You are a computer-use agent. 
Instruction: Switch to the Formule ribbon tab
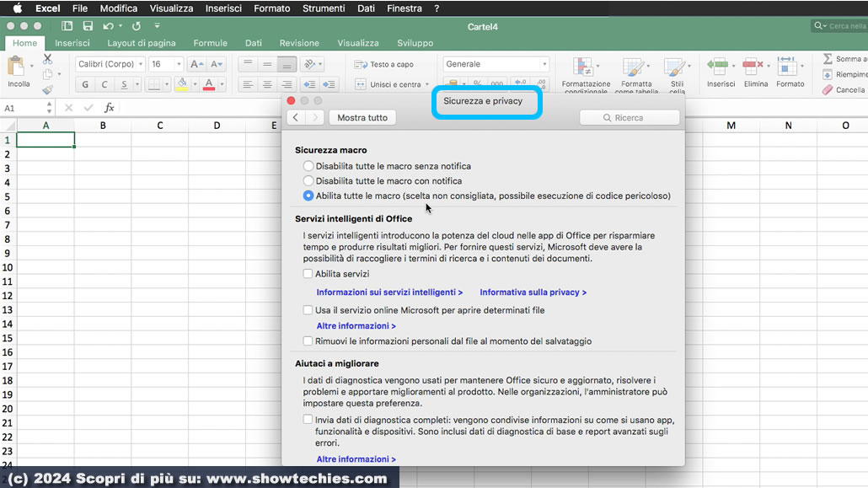tap(210, 43)
